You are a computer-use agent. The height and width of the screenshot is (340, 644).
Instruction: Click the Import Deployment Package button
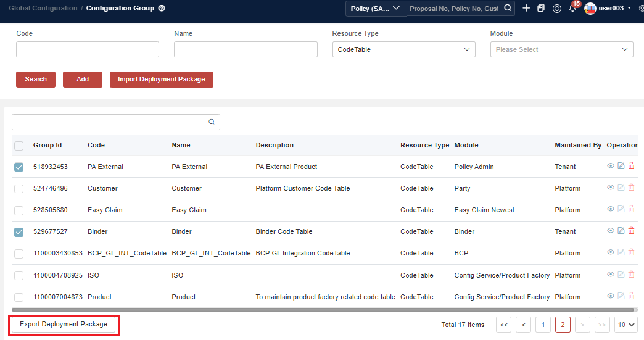pyautogui.click(x=162, y=79)
